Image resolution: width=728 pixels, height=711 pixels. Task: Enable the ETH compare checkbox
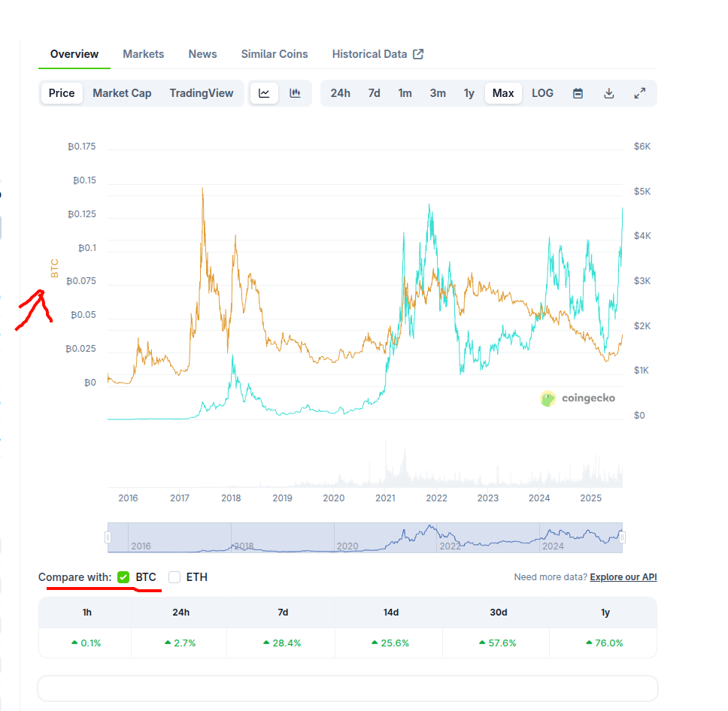pyautogui.click(x=174, y=577)
